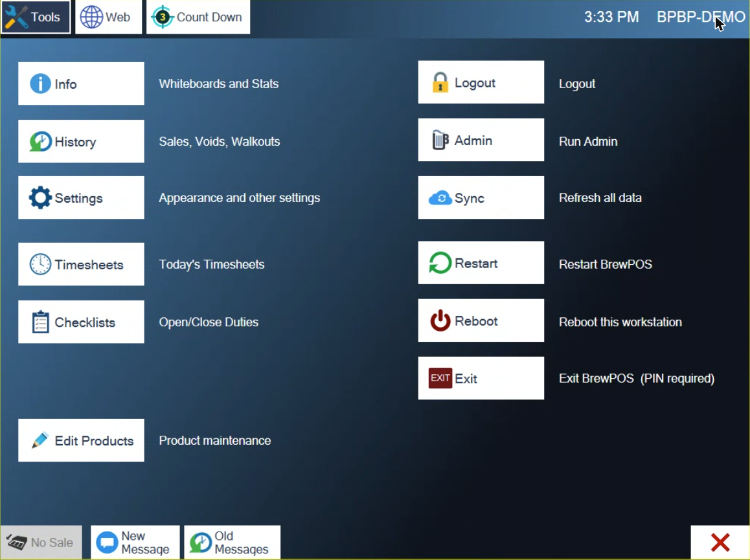Click the Checklists clipboard icon
750x560 pixels.
click(x=40, y=322)
